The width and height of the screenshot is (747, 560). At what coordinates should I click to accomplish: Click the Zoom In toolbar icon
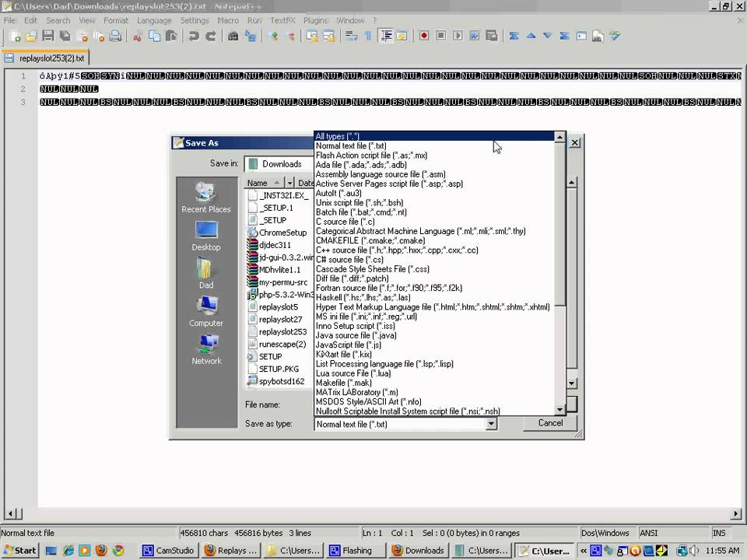coord(273,37)
